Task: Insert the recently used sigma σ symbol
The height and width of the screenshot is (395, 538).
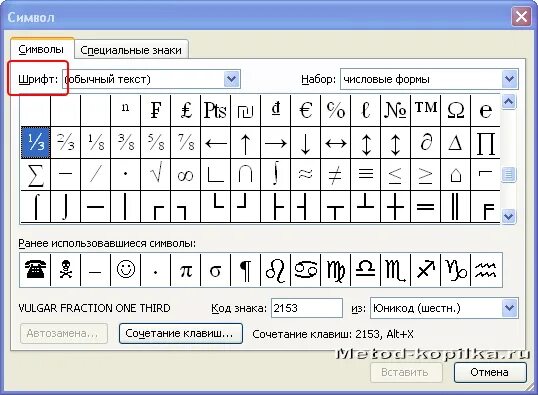Action: (x=216, y=270)
